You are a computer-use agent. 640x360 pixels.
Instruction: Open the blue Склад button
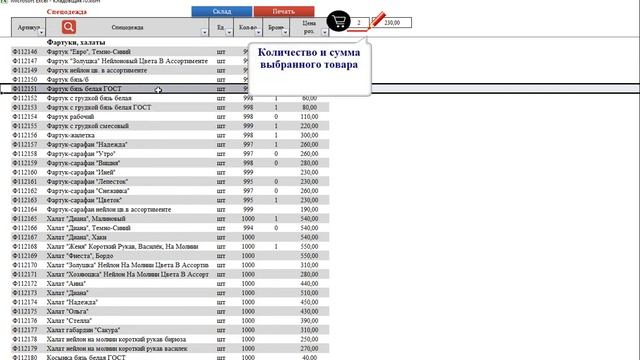coord(222,11)
